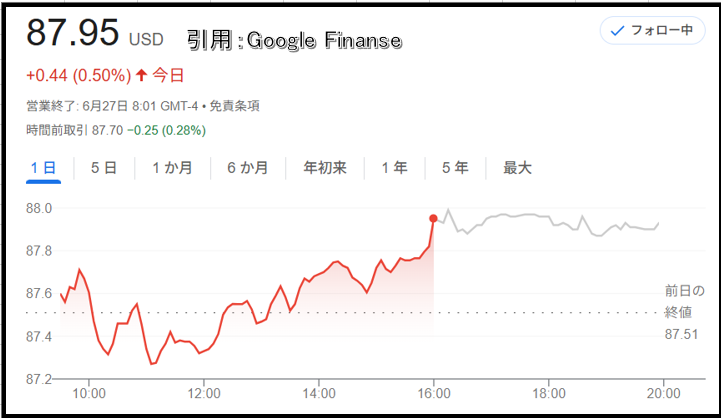Open the 免責条項 disclaimer link
721x418 pixels.
click(235, 106)
